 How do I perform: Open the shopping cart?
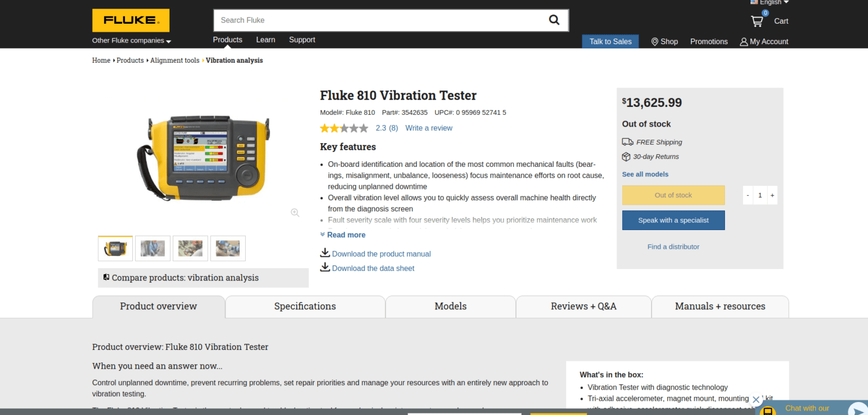point(757,21)
